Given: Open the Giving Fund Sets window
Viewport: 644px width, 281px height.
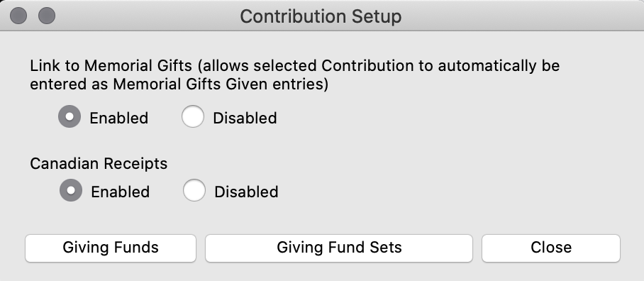Looking at the screenshot, I should (x=339, y=248).
